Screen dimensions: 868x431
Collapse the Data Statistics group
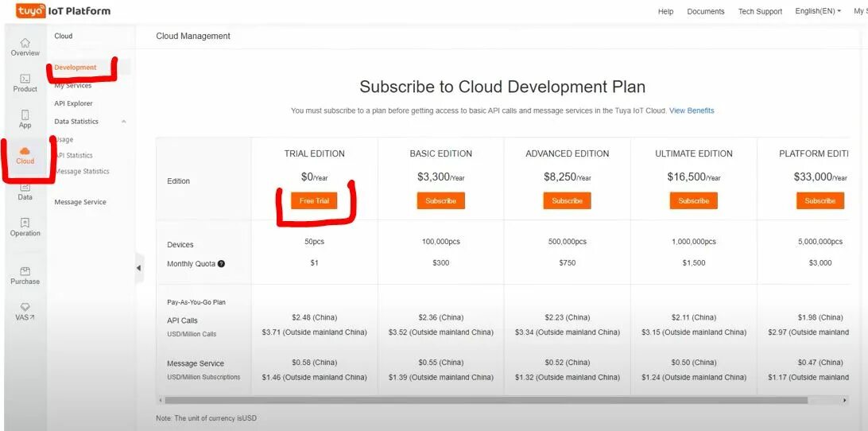coord(123,122)
